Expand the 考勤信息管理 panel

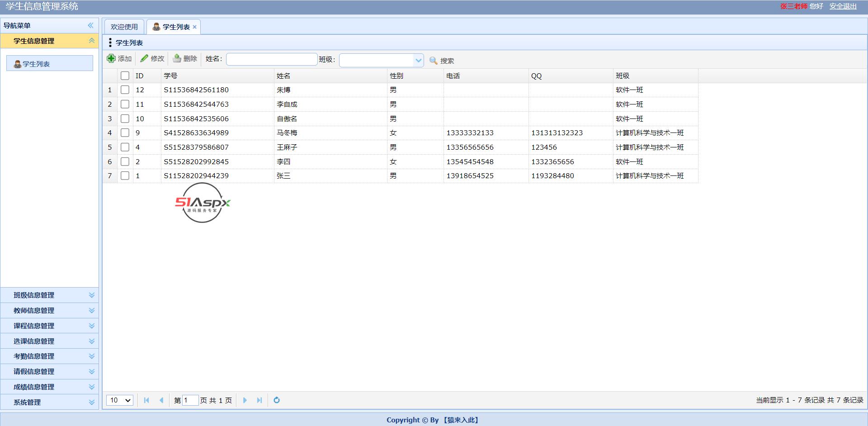point(92,356)
